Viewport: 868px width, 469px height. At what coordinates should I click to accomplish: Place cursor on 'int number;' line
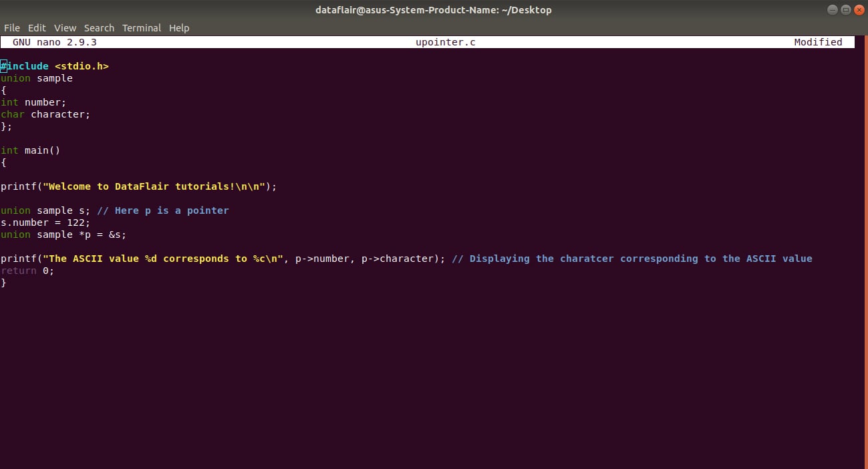pyautogui.click(x=33, y=102)
